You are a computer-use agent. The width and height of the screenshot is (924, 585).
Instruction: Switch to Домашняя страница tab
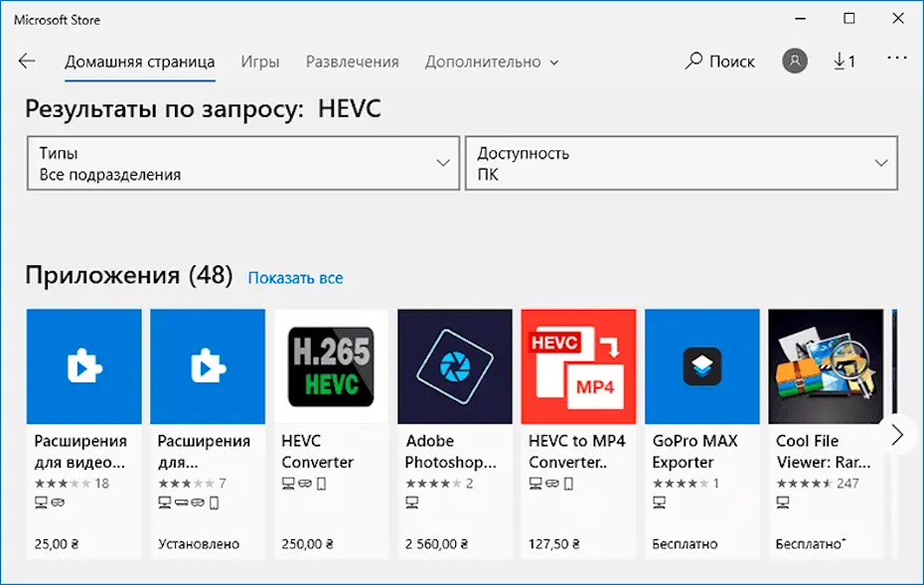pos(140,62)
